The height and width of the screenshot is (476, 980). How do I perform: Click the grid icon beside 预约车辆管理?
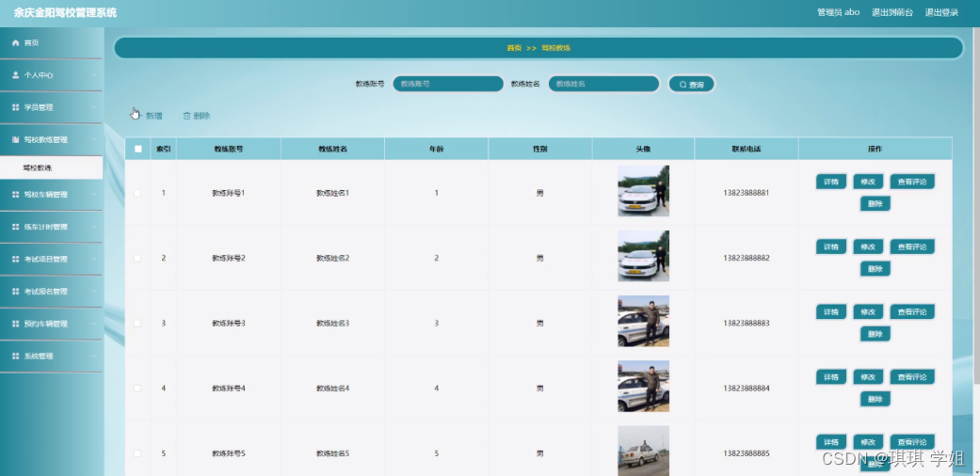pos(16,325)
